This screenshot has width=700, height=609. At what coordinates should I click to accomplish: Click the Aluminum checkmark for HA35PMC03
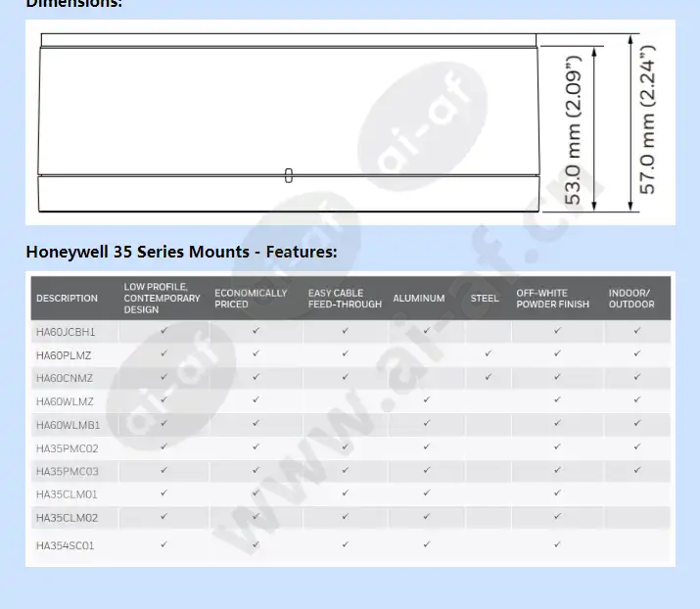tap(426, 470)
